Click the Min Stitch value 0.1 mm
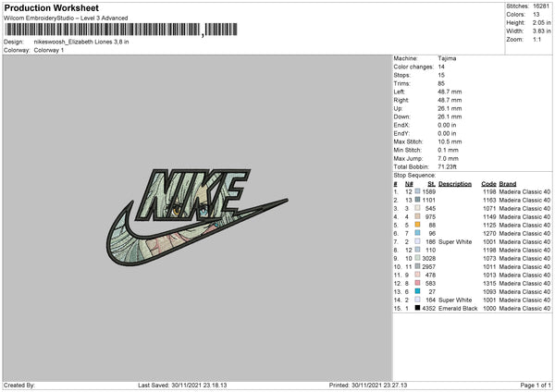This screenshot has width=555, height=392. tap(448, 150)
